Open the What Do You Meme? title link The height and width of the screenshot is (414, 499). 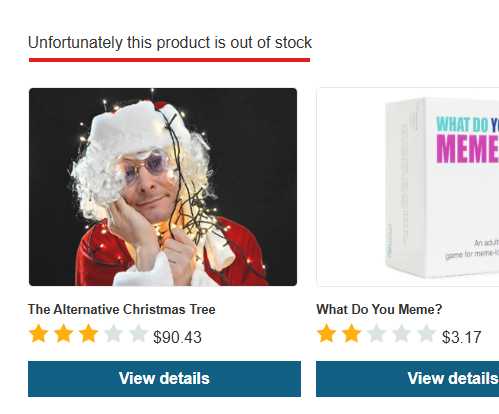point(379,309)
